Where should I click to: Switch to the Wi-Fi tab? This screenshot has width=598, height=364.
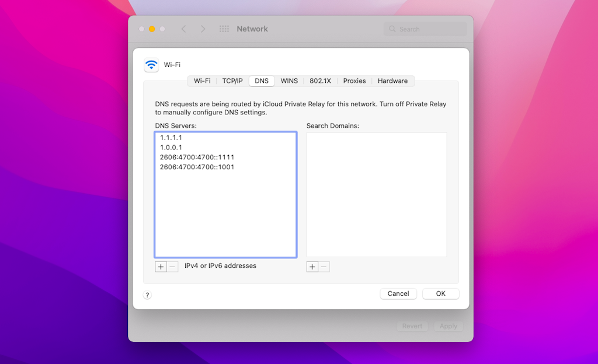[202, 81]
